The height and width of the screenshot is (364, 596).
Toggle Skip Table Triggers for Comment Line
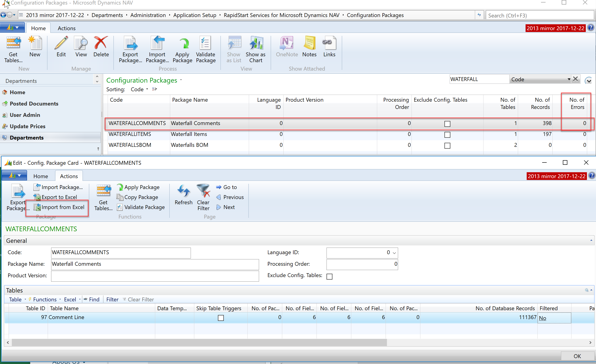pyautogui.click(x=221, y=318)
